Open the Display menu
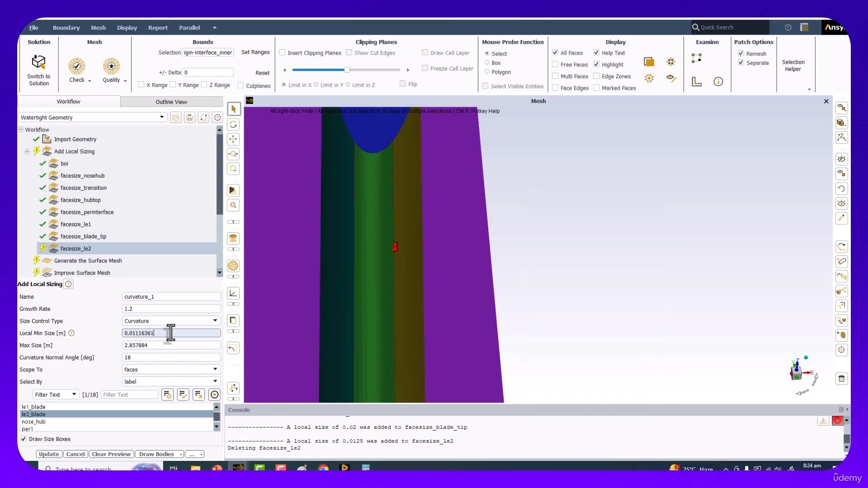The height and width of the screenshot is (488, 868). (127, 28)
